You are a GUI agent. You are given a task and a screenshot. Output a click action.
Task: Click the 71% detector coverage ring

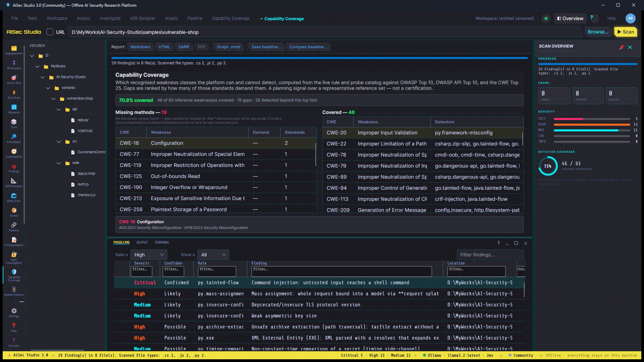pyautogui.click(x=548, y=166)
